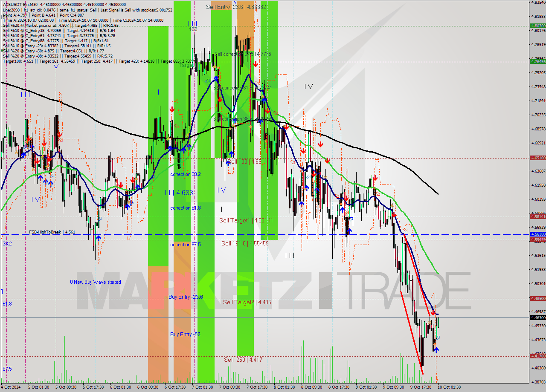The image size is (546, 392).
Task: Select the 'Sell Entry -23.6 | 4.83382' label
Action: tap(236, 7)
